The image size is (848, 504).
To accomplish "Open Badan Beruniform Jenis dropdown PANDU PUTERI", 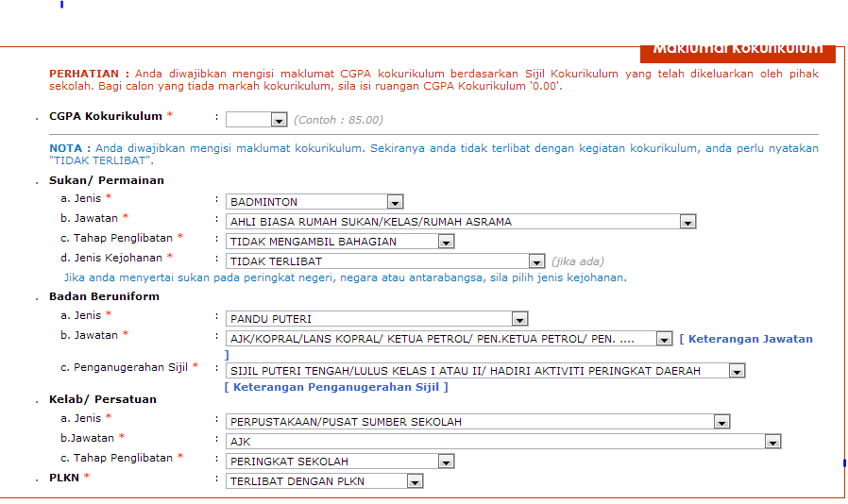I will point(377,319).
